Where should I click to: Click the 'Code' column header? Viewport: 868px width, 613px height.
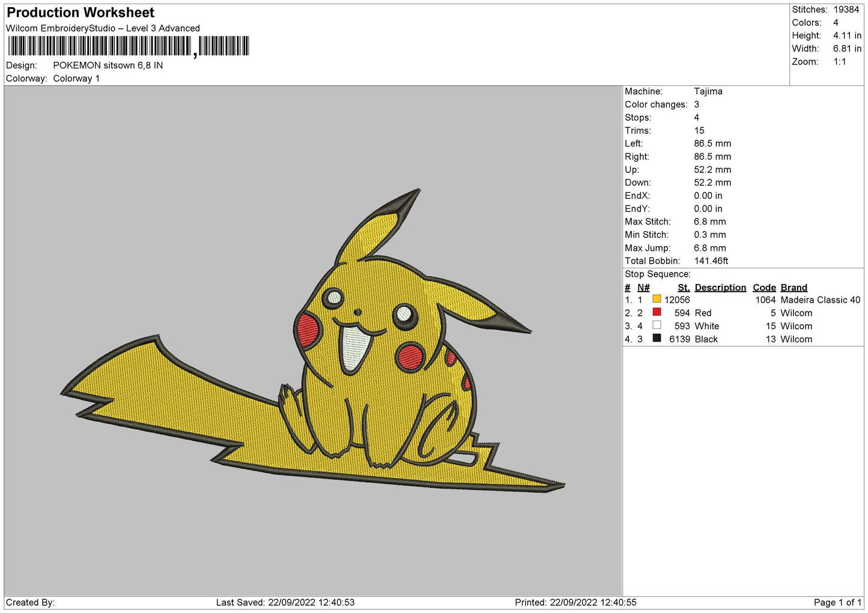(764, 288)
